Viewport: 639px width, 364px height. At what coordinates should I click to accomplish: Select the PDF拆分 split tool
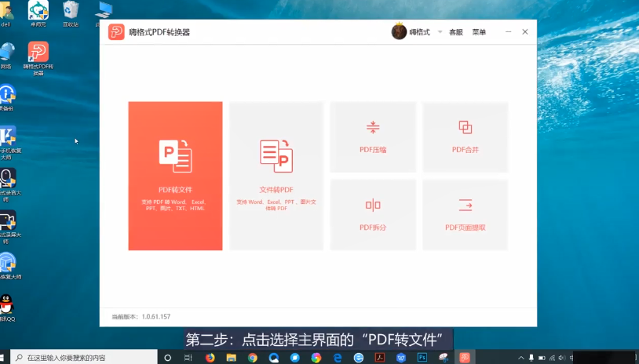(373, 215)
